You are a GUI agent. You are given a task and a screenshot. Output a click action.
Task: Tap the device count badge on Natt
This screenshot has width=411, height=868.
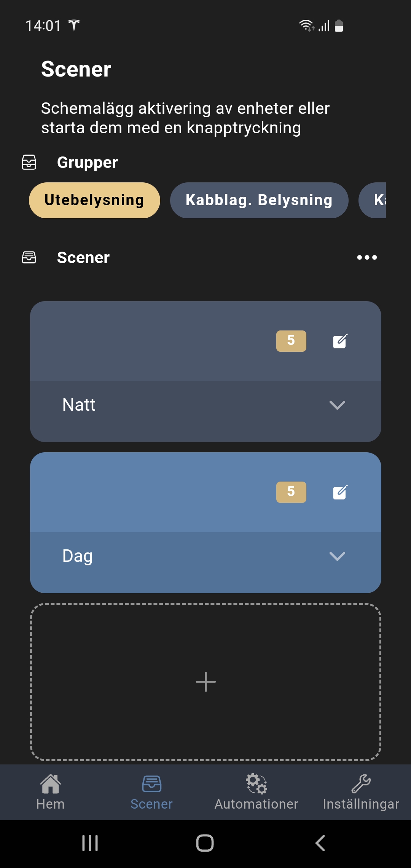click(x=291, y=341)
